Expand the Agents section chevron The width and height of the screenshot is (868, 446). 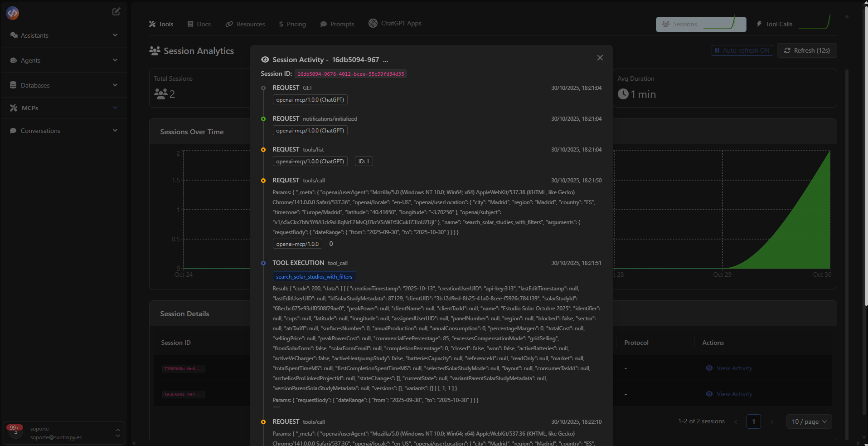[115, 60]
